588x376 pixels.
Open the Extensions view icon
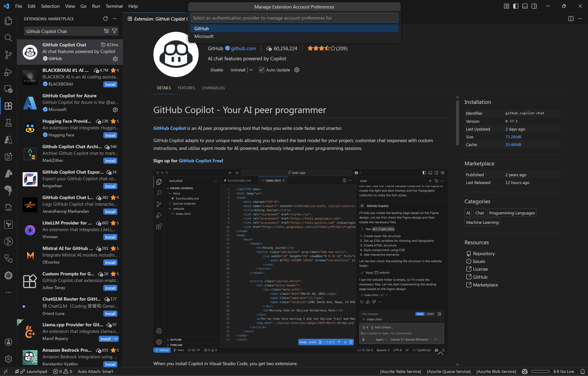(8, 106)
